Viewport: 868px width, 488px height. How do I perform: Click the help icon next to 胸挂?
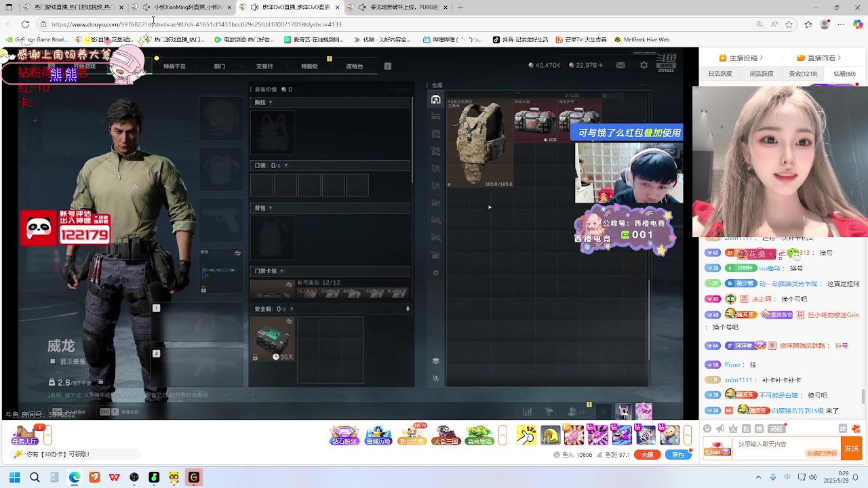pyautogui.click(x=271, y=102)
